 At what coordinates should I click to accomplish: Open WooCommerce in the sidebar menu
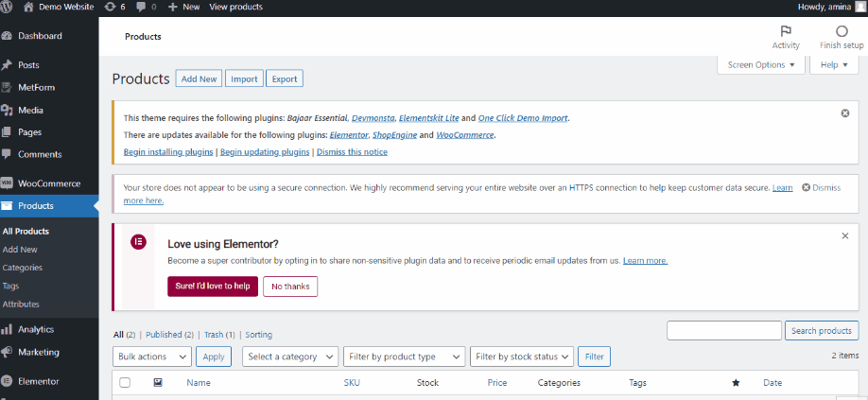48,183
